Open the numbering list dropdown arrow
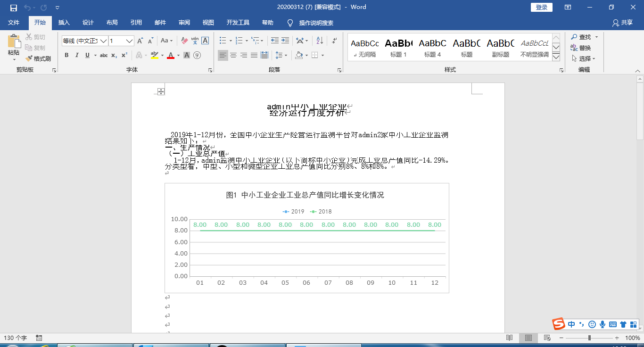 [246, 41]
